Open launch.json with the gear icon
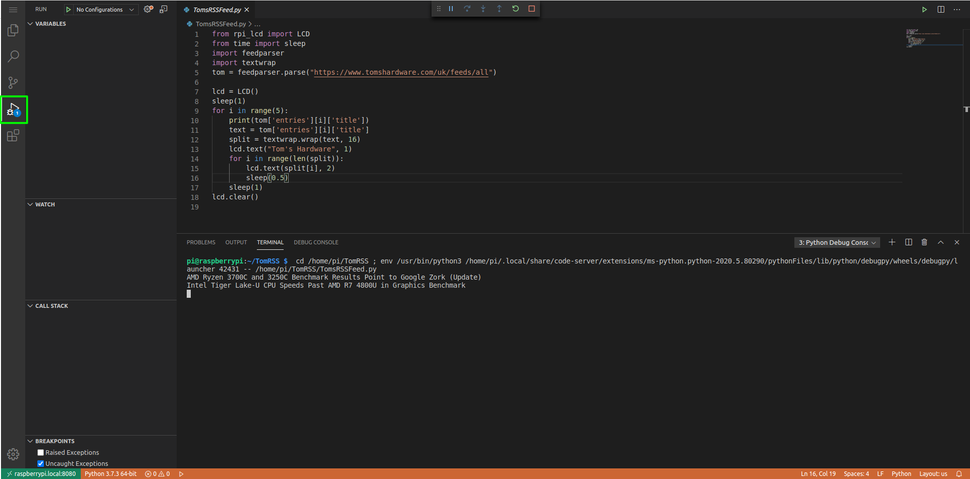Image resolution: width=970 pixels, height=479 pixels. 148,9
